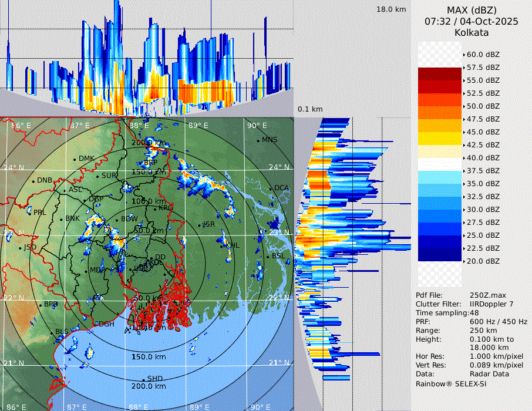This screenshot has height=411, width=532.
Task: Click the KHL station marker
Action: (x=224, y=245)
